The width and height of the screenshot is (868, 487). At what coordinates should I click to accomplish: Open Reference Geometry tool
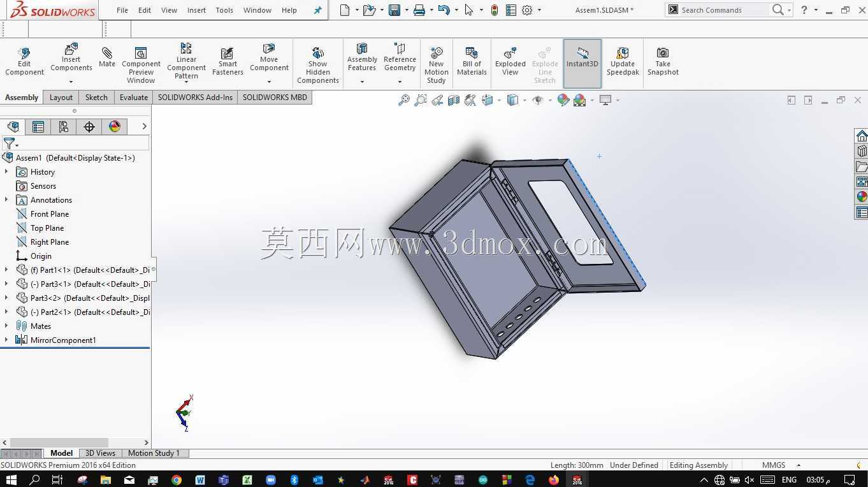400,58
